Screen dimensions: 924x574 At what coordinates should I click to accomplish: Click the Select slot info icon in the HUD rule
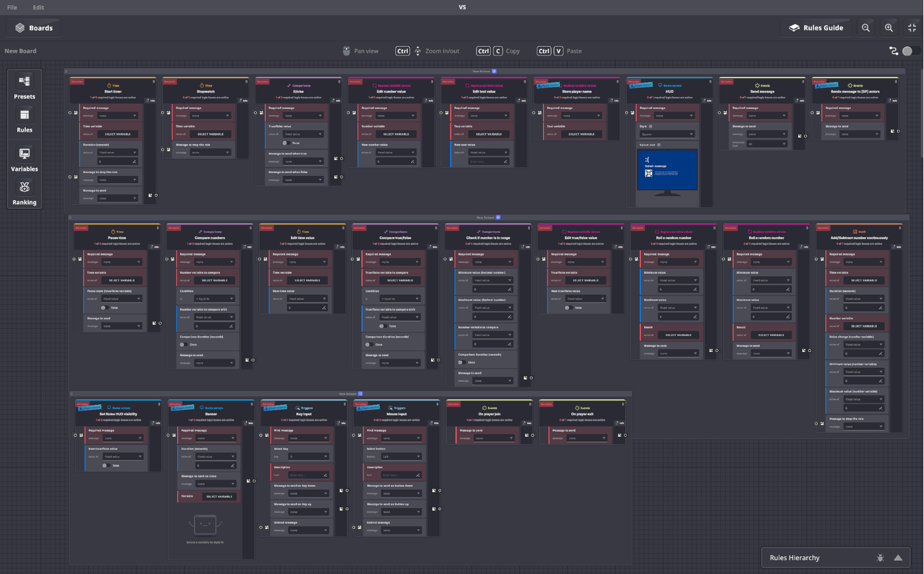[659, 145]
